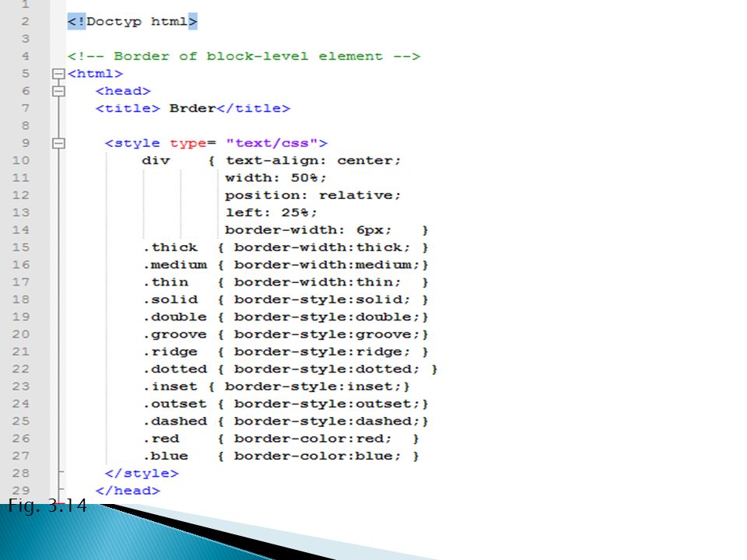747x560 pixels.
Task: Click the .thin selector
Action: (166, 282)
